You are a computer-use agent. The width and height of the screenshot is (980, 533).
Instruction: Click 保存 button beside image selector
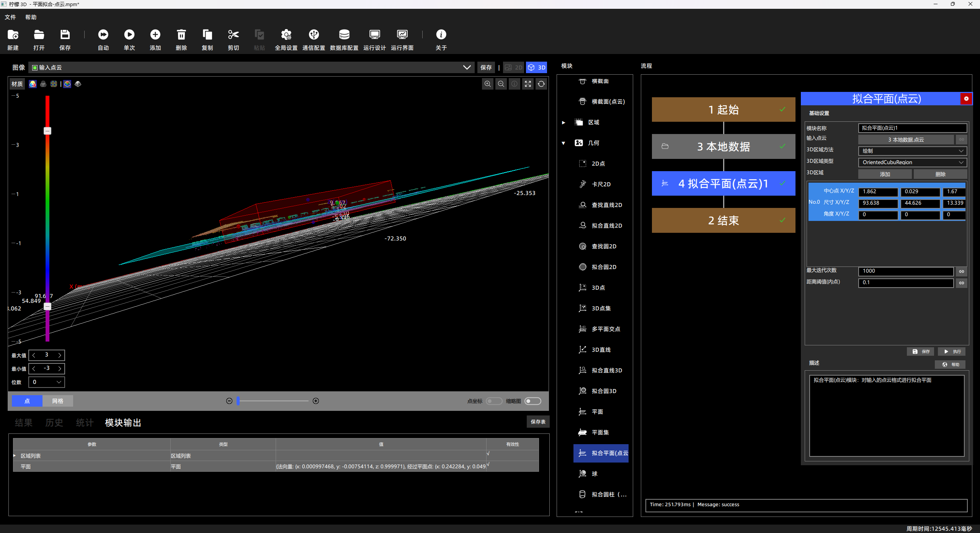pyautogui.click(x=486, y=67)
